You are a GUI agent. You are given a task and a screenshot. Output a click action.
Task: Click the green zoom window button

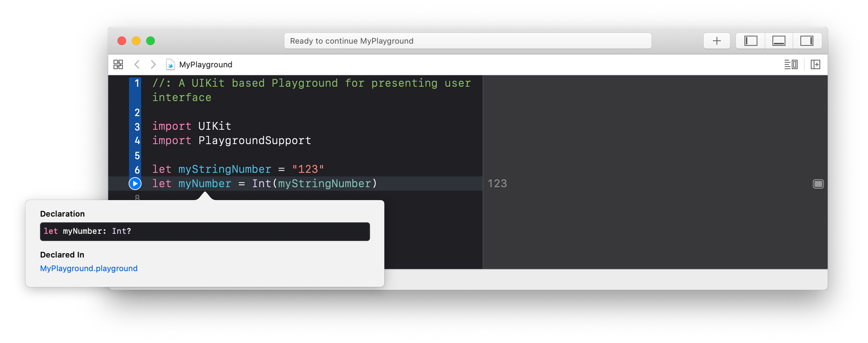point(151,41)
